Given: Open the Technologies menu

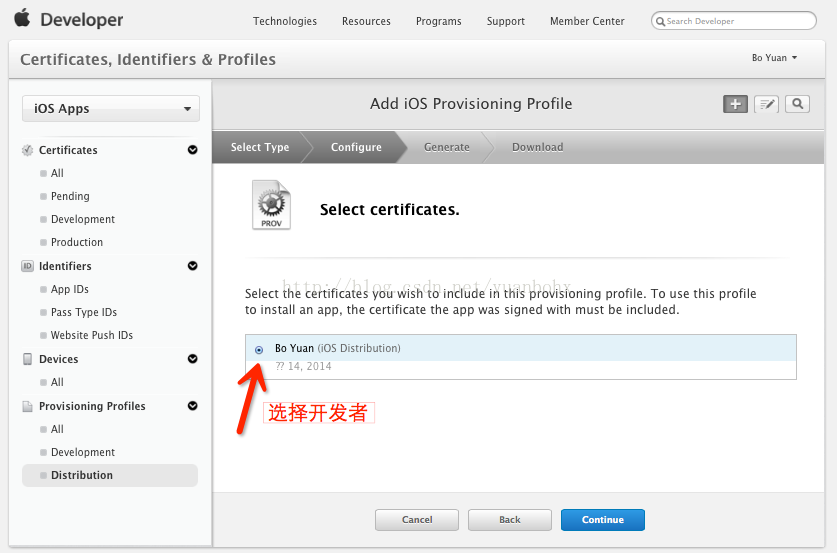Looking at the screenshot, I should [x=285, y=21].
